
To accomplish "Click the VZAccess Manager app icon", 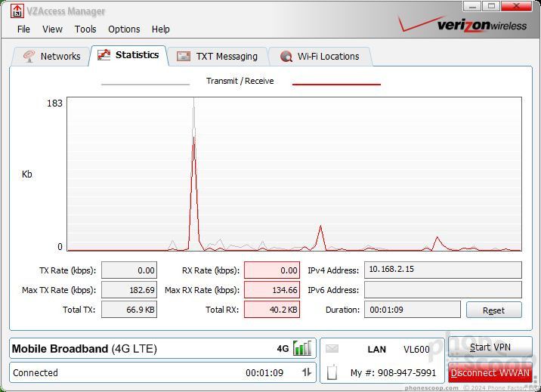I will tap(17, 11).
